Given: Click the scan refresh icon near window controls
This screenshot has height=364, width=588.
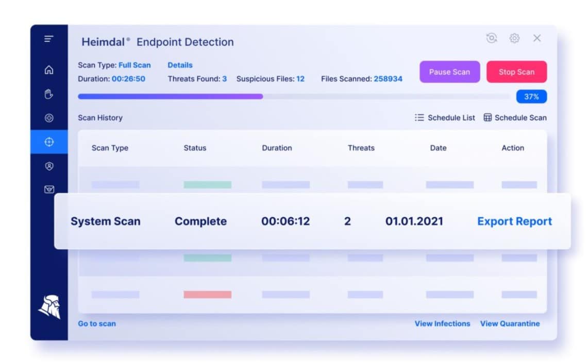Looking at the screenshot, I should pos(491,38).
